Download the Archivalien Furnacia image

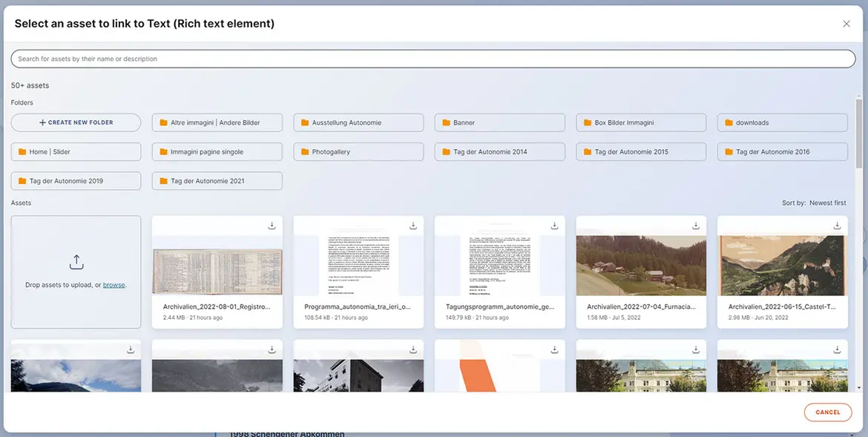[696, 226]
